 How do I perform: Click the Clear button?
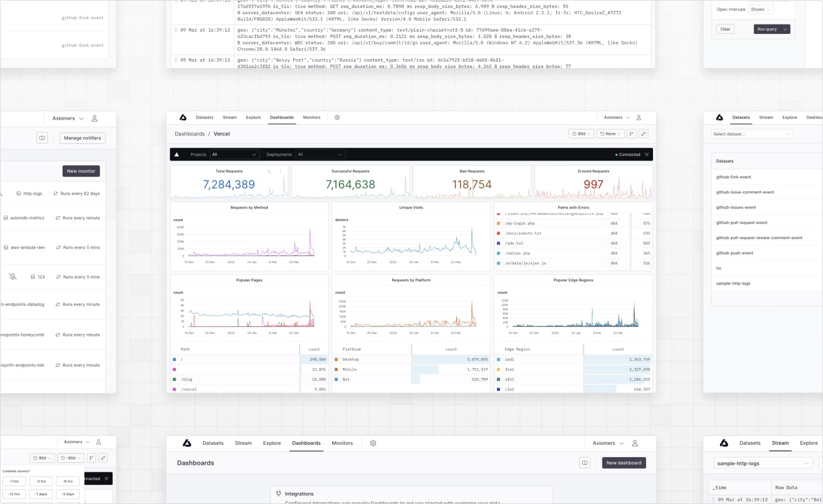coord(725,29)
